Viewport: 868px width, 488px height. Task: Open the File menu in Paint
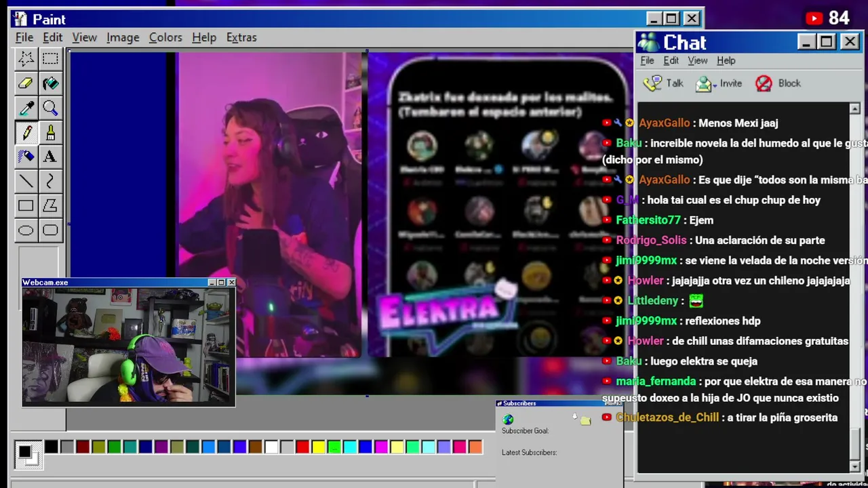24,37
